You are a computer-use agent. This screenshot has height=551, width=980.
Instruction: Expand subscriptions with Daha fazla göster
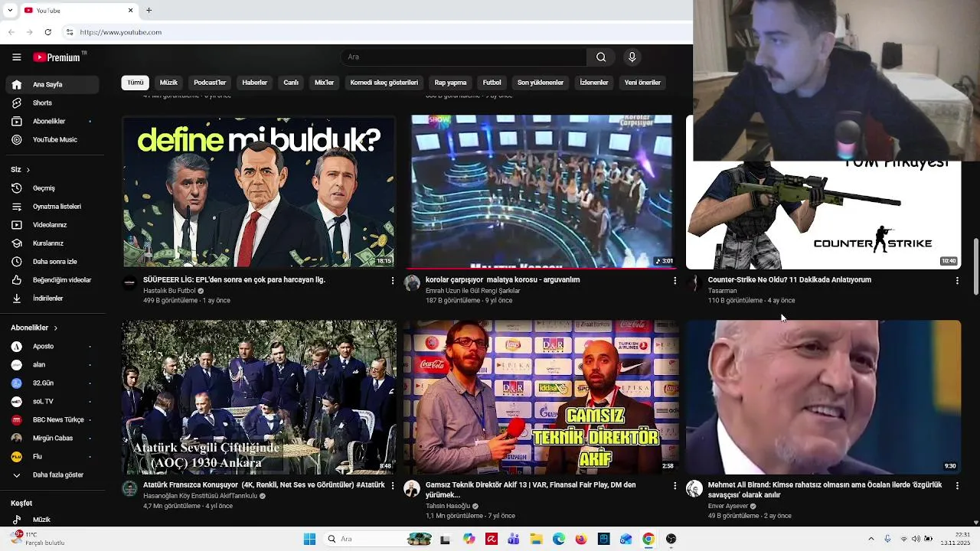coord(52,475)
